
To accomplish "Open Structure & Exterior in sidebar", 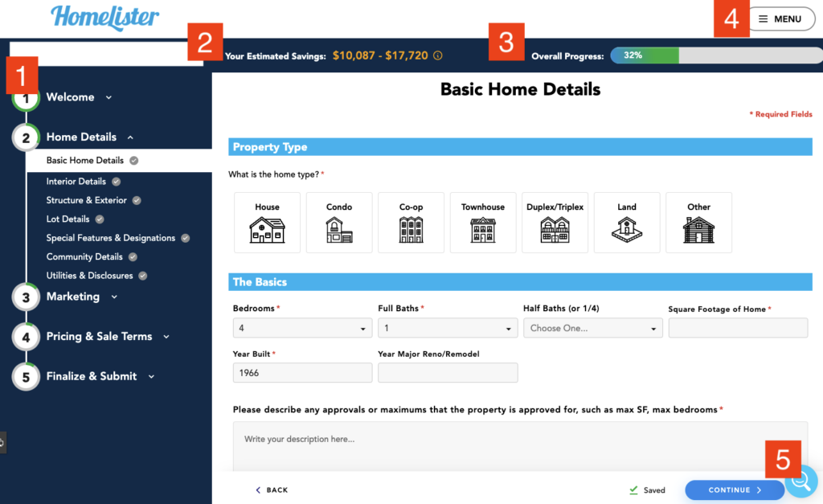I will click(x=87, y=200).
